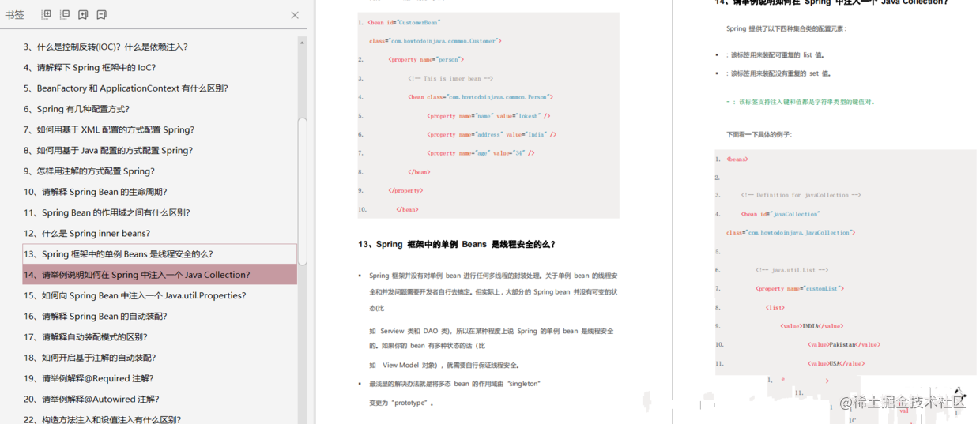The image size is (980, 424).
Task: Click text 如 View Model 对象), 就需要自行保证线程安全
Action: click(444, 365)
